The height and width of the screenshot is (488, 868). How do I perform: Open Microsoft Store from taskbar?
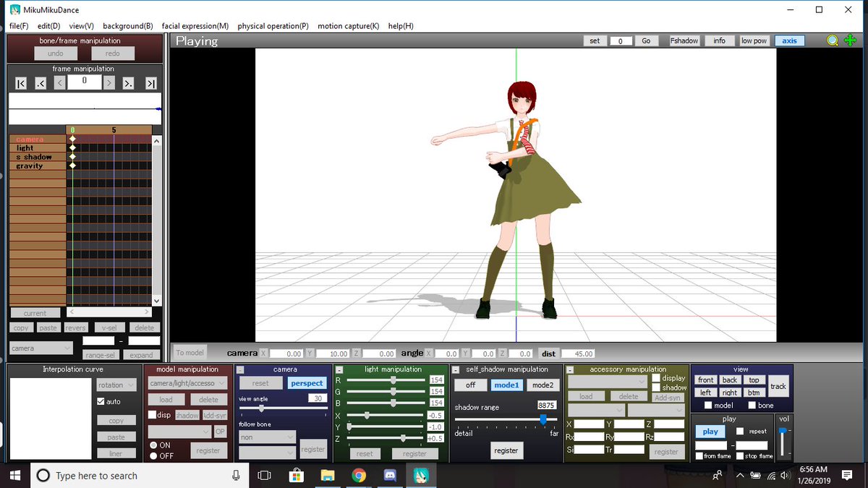click(x=296, y=475)
